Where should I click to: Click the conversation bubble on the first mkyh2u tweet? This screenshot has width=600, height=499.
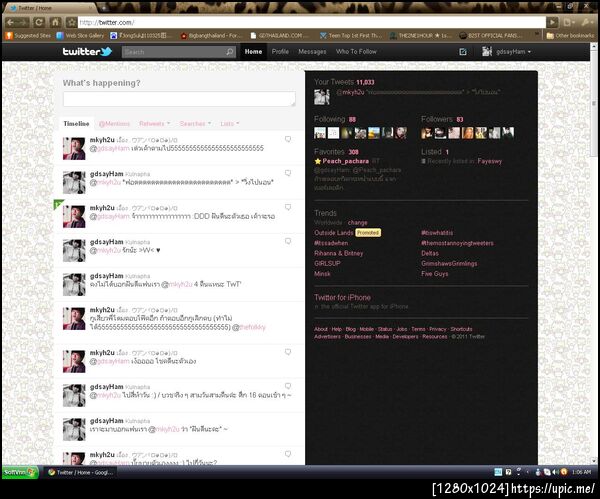(288, 139)
